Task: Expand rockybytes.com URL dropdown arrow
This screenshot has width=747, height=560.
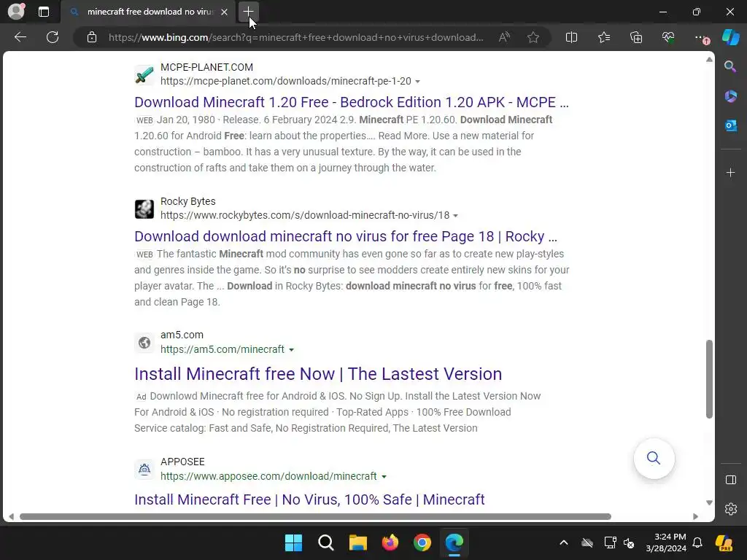Action: 455,216
